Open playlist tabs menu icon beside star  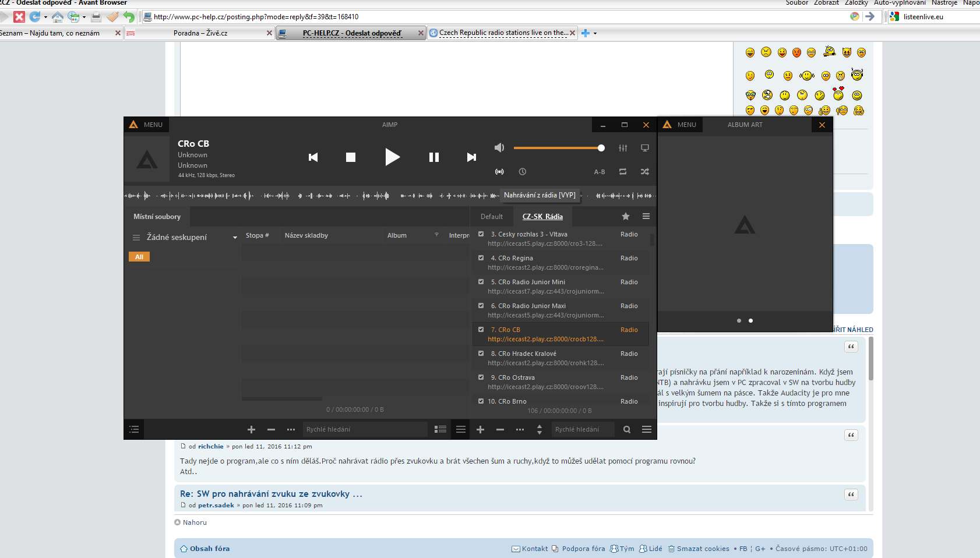pos(646,217)
